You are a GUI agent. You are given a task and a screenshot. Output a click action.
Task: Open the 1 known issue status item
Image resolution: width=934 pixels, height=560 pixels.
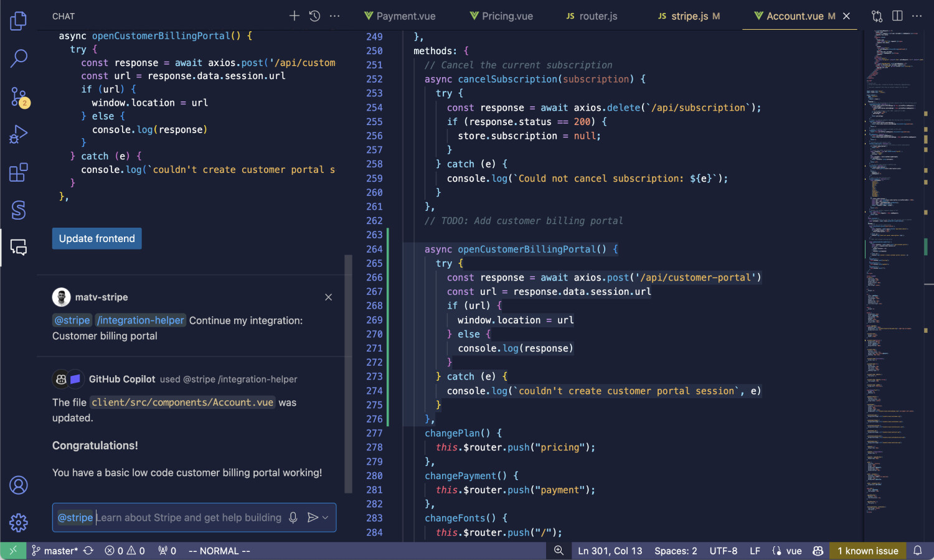pos(867,551)
